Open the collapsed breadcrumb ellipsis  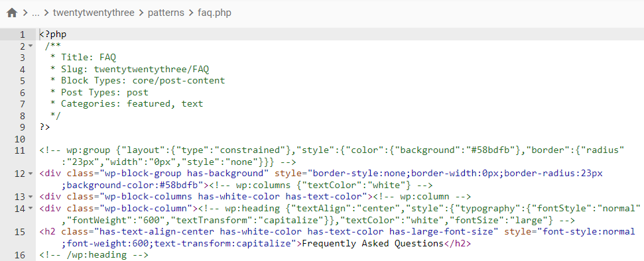click(36, 13)
